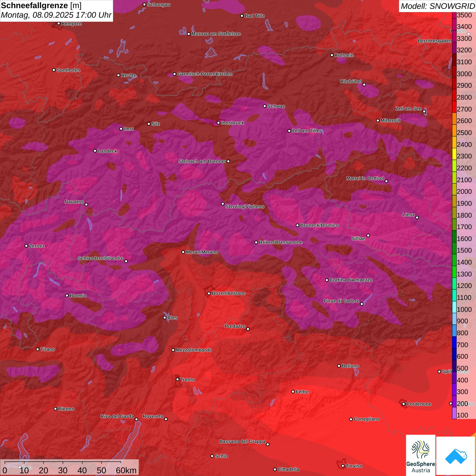Click the 1000 m cyan legend swatch
This screenshot has height=476, width=476.
pos(454,307)
